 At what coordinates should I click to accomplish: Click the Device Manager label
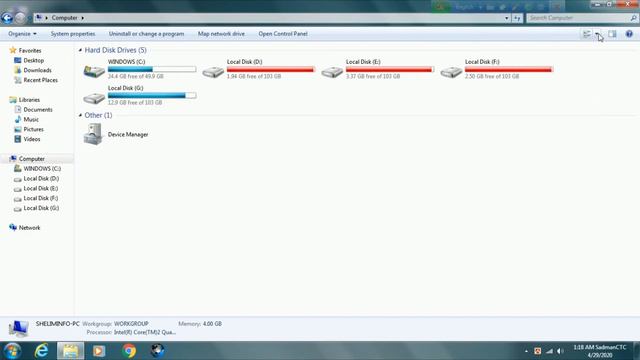128,134
